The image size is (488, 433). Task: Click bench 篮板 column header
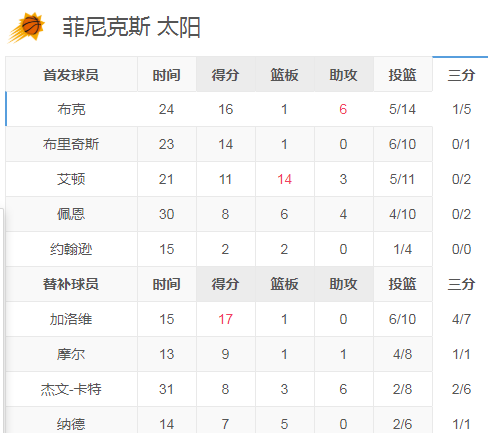[284, 284]
